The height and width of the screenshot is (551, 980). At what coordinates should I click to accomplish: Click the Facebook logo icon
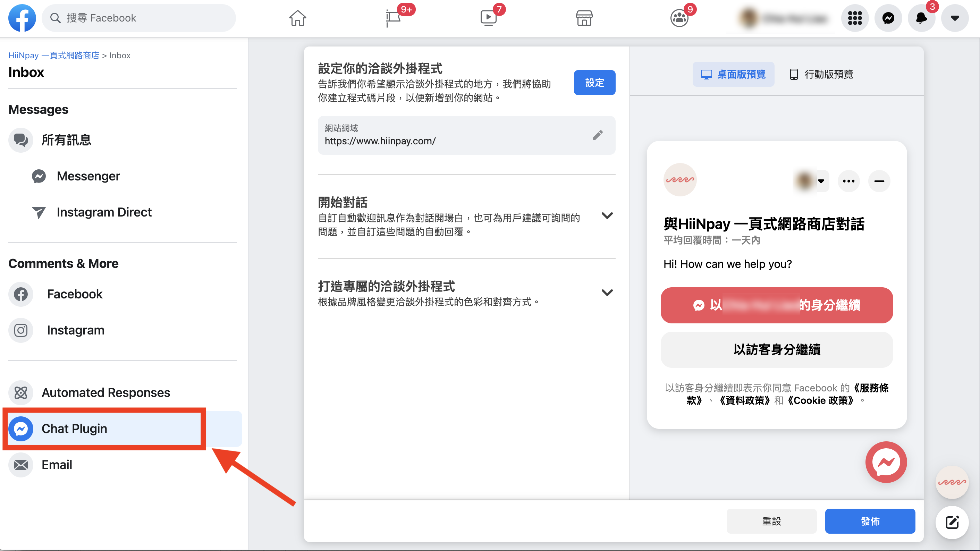(22, 18)
